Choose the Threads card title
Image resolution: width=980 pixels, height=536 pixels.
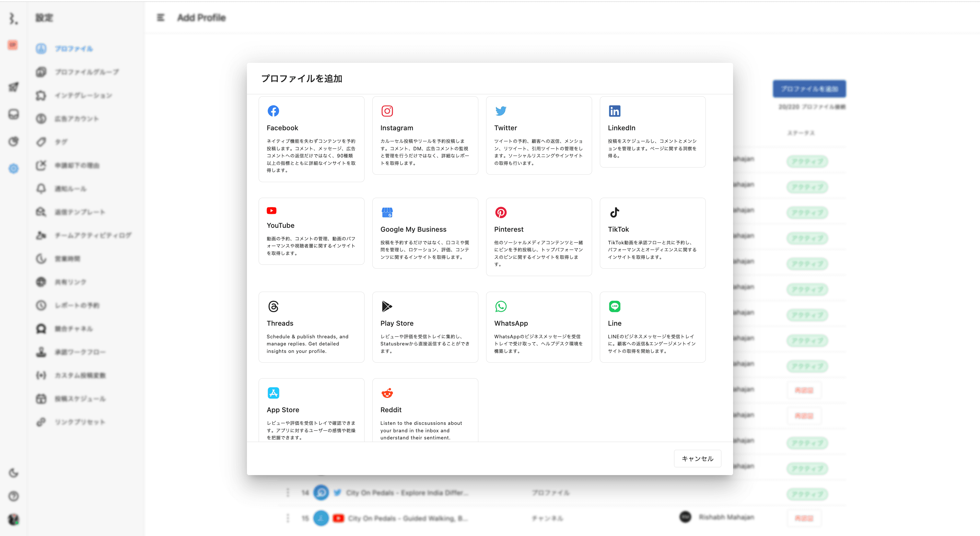[280, 323]
